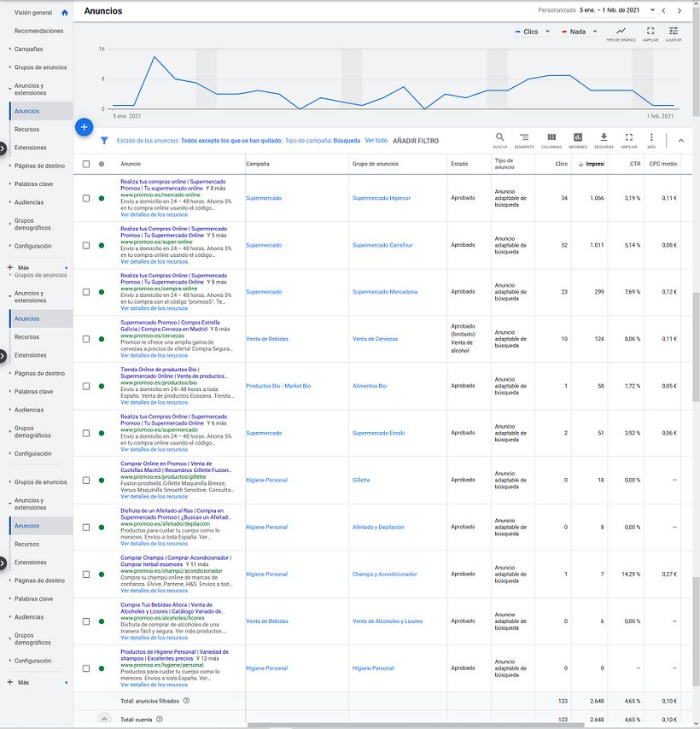Click the horizontal scrollbar at table bottom

[x=416, y=726]
